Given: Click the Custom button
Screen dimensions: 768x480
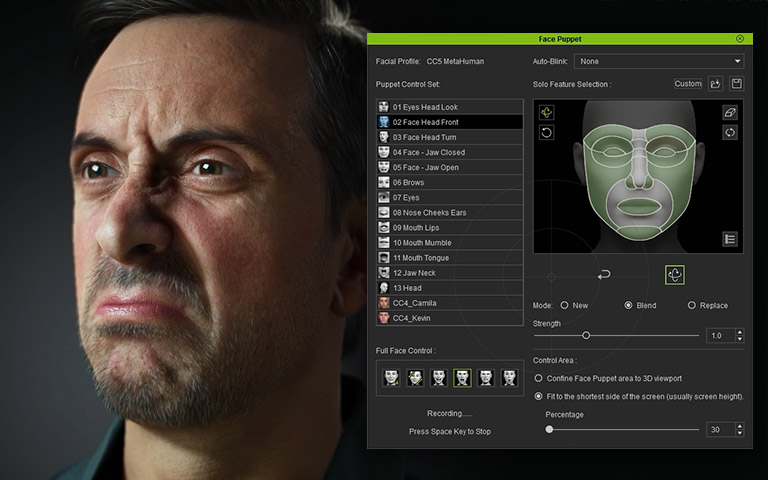Looking at the screenshot, I should (688, 84).
